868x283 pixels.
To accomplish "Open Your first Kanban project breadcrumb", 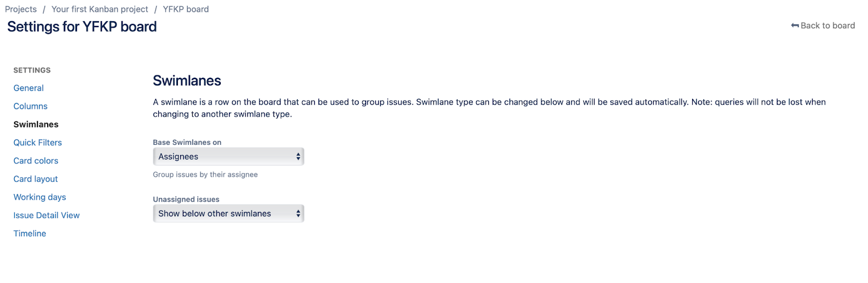I will click(x=100, y=9).
